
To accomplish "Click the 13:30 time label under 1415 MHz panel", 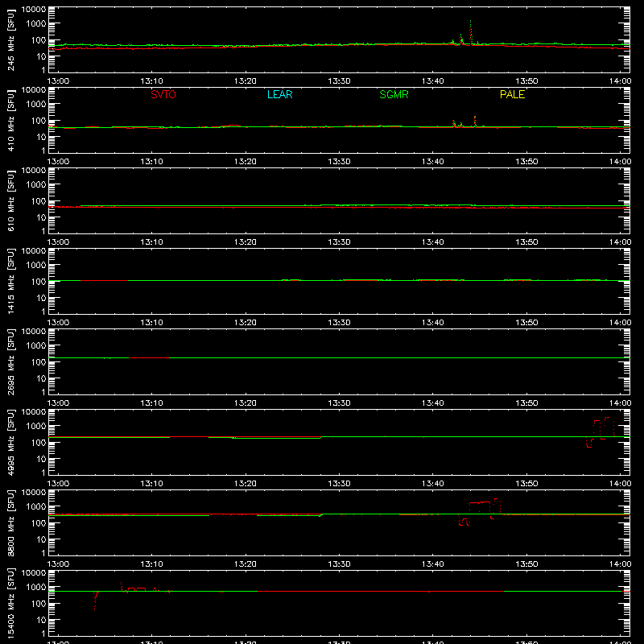I will (x=339, y=323).
